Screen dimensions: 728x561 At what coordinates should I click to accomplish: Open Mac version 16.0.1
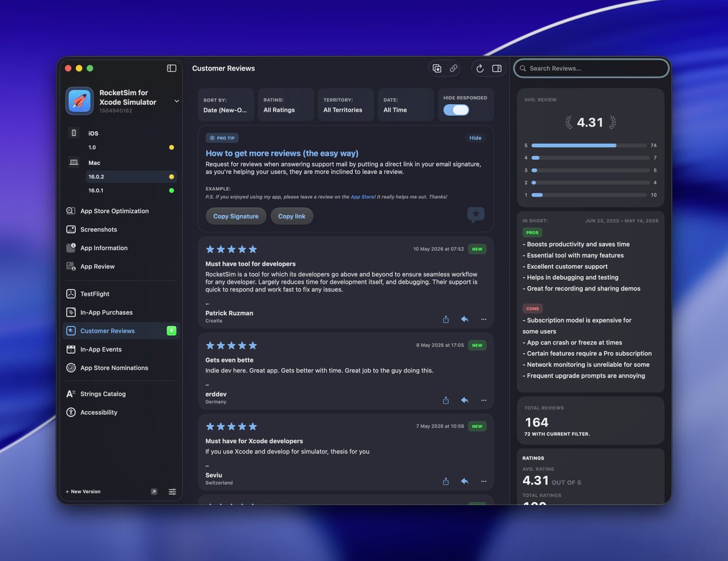tap(131, 191)
